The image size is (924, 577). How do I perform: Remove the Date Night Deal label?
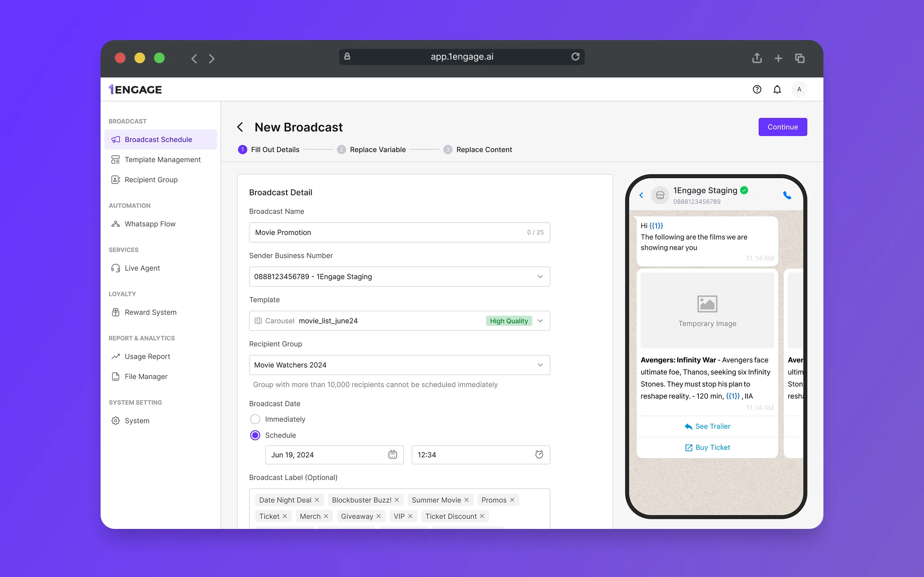tap(317, 500)
